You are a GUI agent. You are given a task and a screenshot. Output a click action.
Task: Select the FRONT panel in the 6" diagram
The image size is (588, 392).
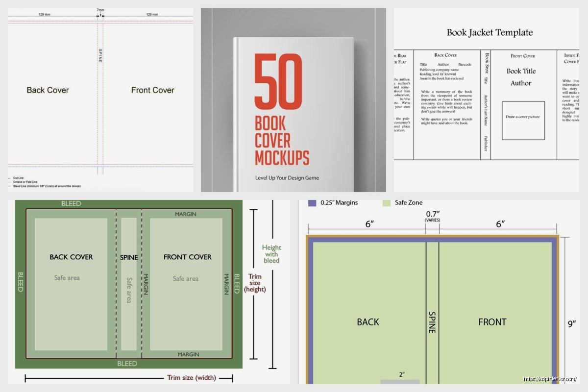[492, 322]
